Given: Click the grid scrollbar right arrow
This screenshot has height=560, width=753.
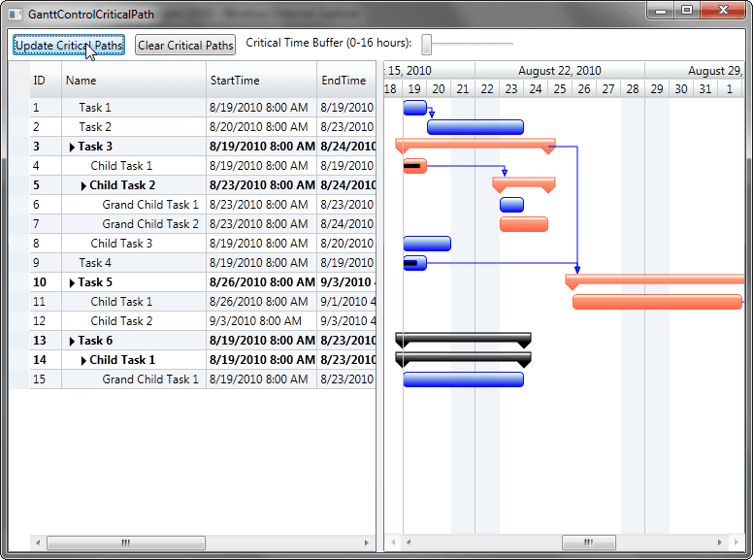Looking at the screenshot, I should coord(367,543).
